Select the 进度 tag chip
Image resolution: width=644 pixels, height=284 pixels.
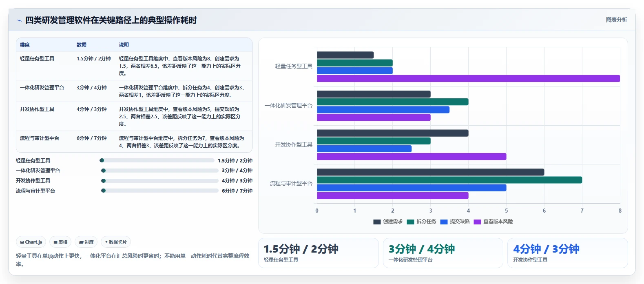(86, 242)
